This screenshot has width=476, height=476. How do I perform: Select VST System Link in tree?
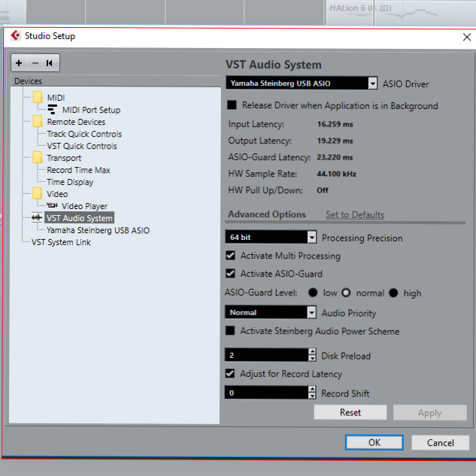pyautogui.click(x=61, y=242)
